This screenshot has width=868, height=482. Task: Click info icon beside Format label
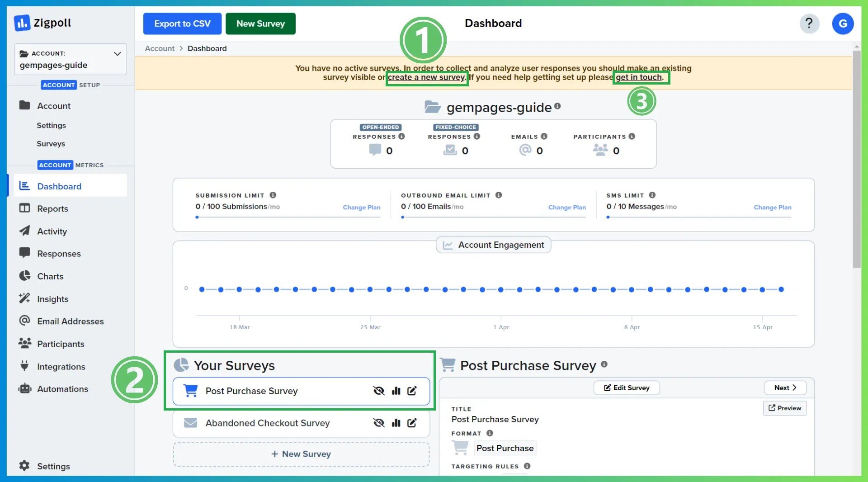pyautogui.click(x=490, y=433)
